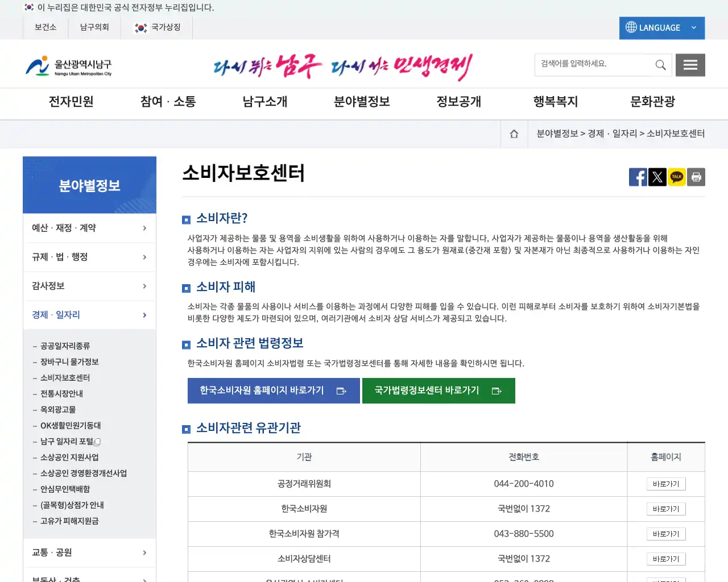Expand 예산 · 재정 · 계약 sidebar chevron
728x582 pixels.
[x=144, y=228]
